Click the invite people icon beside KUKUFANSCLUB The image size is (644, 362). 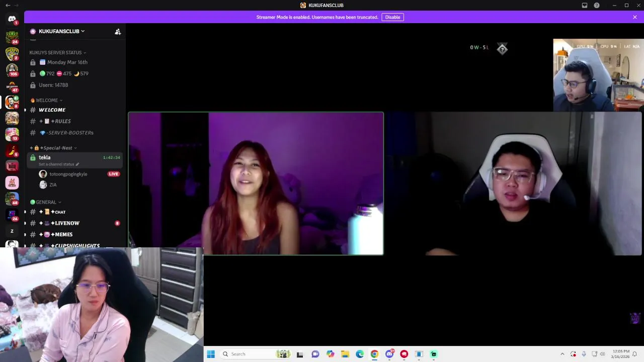pos(118,31)
